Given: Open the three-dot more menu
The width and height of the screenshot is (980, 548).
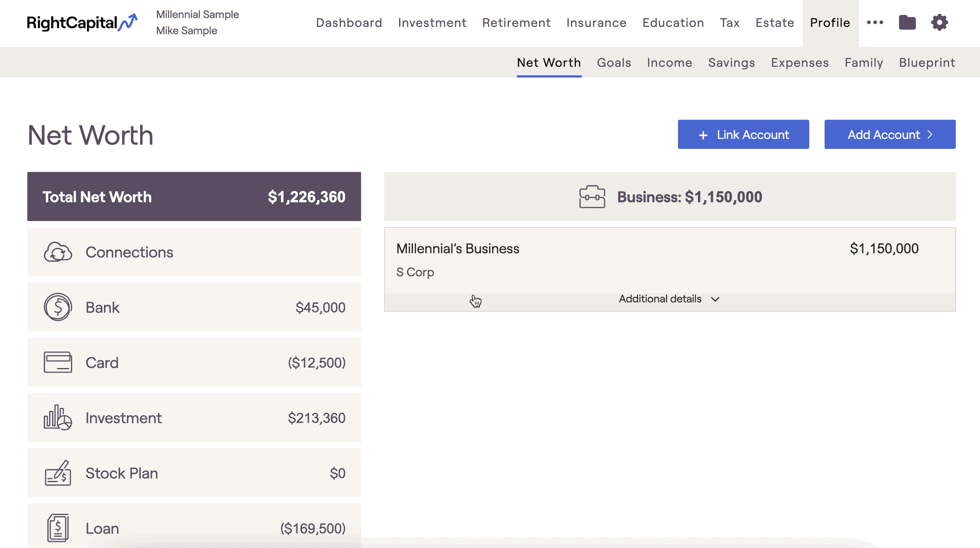Looking at the screenshot, I should 875,23.
